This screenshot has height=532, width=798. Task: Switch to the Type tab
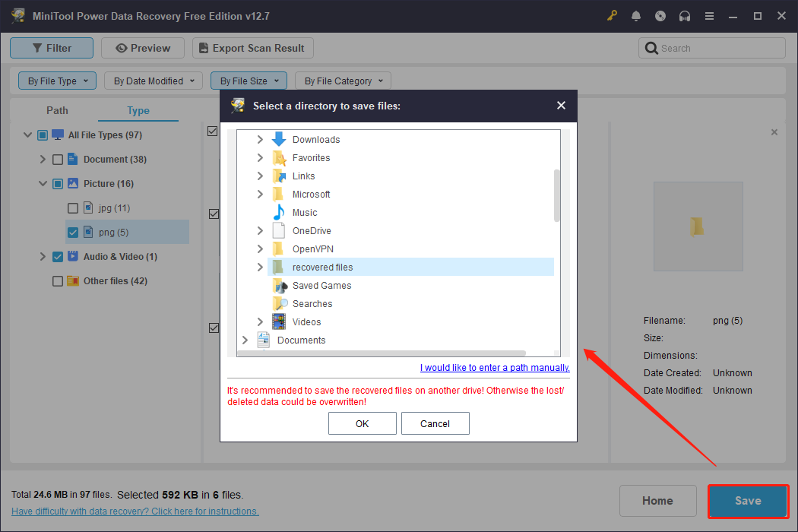pos(138,110)
